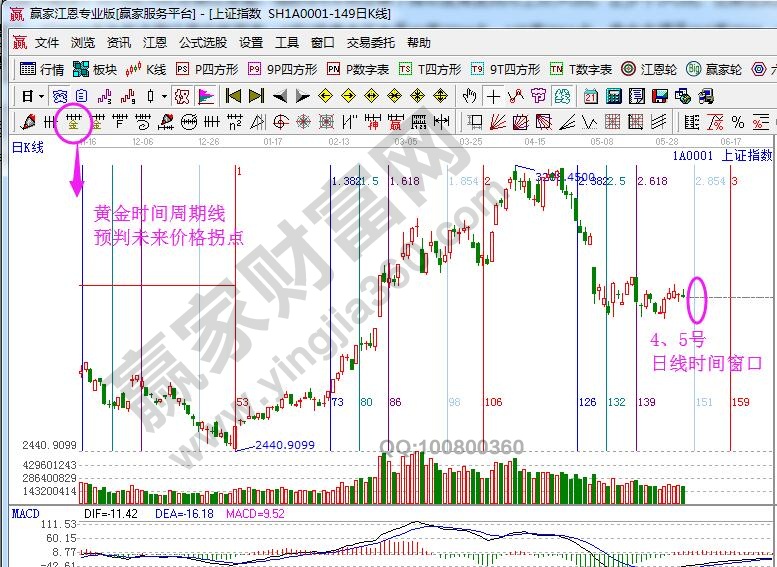The image size is (777, 567).
Task: Click the hand pan tool icon
Action: click(x=469, y=97)
